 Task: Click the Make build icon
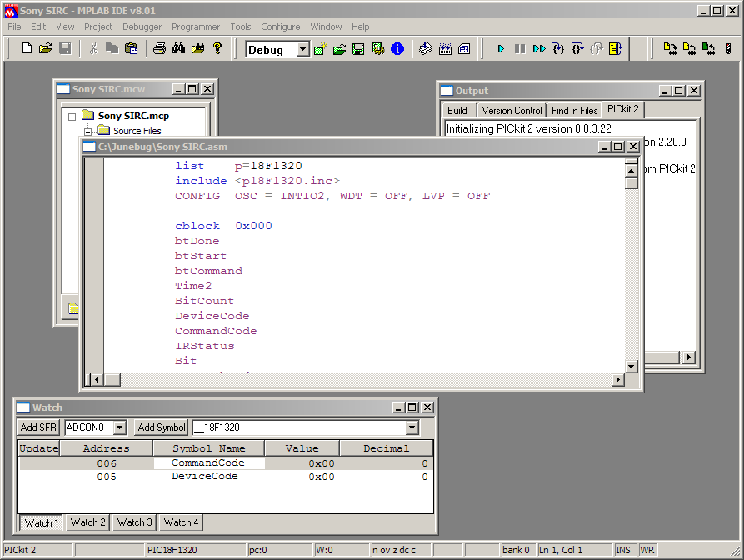coord(426,49)
